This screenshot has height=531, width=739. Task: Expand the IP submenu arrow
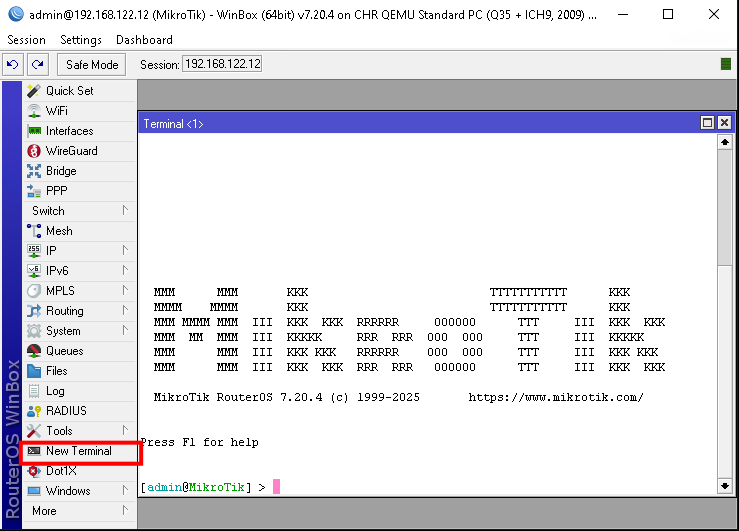point(125,250)
